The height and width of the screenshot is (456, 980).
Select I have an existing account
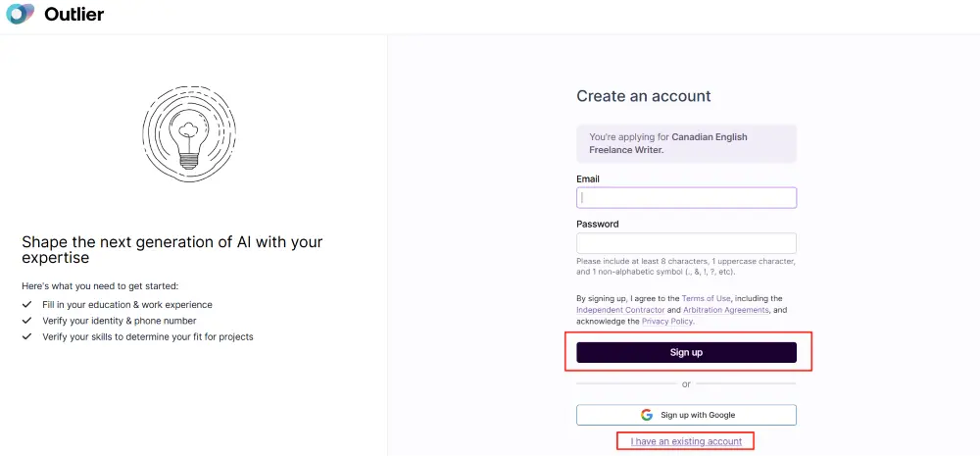point(686,441)
